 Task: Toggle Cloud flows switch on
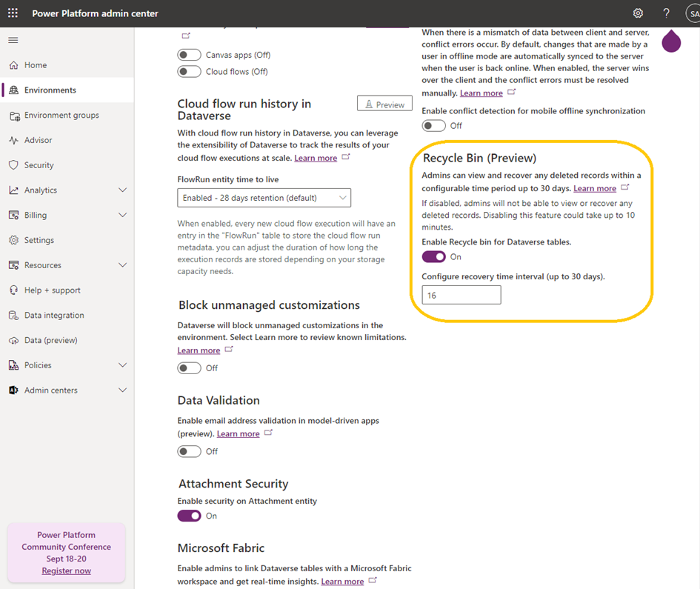189,71
